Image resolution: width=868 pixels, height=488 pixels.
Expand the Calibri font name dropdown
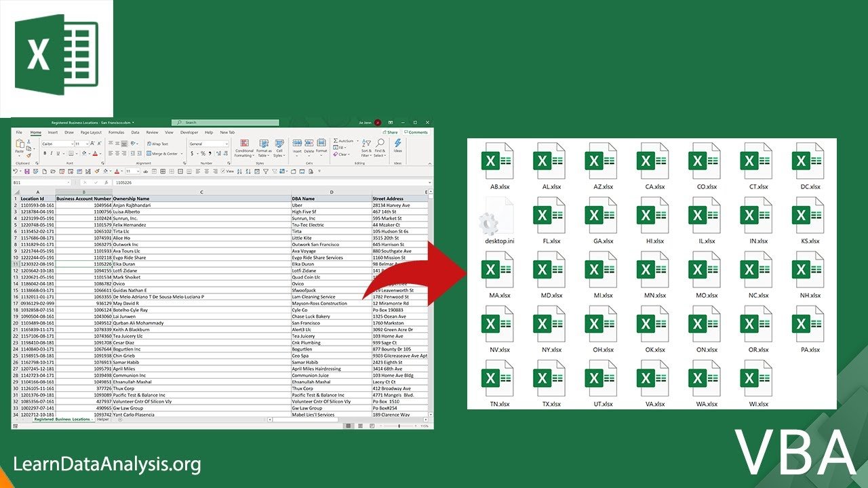click(x=71, y=144)
